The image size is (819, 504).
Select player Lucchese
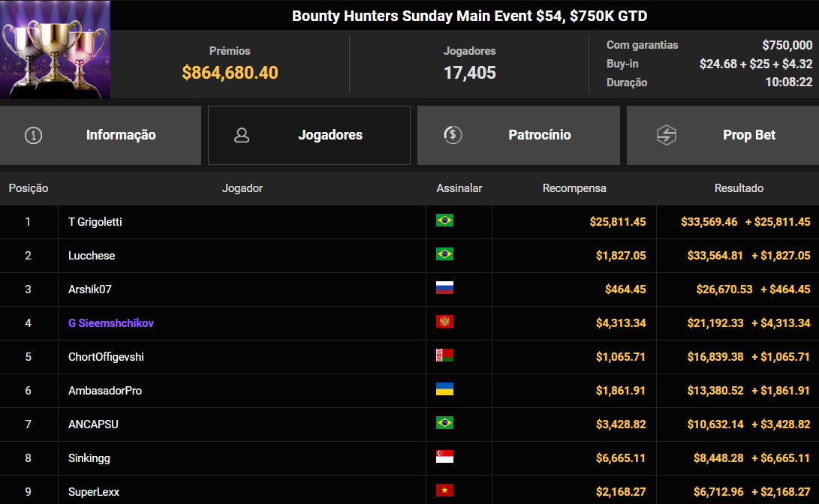[92, 256]
